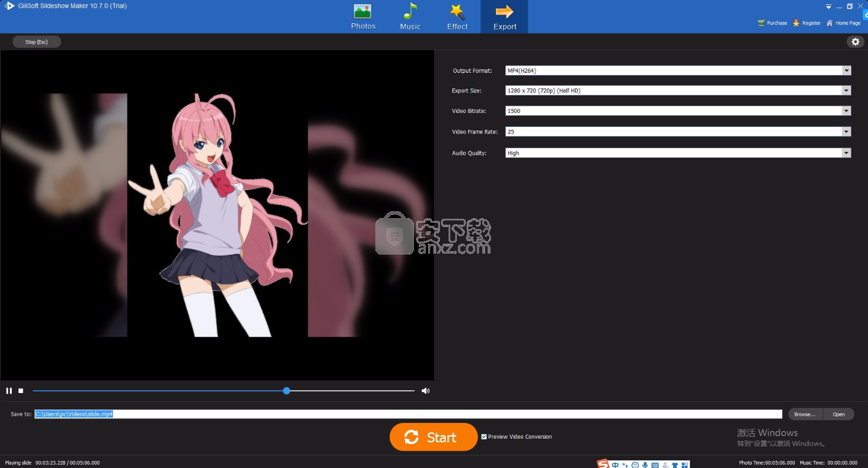Open the IME toolbox grid icon
This screenshot has width=868, height=468.
click(685, 465)
